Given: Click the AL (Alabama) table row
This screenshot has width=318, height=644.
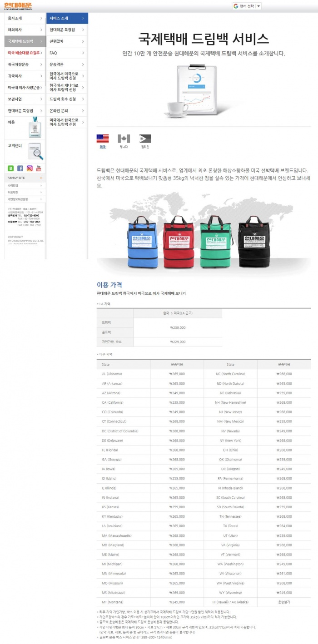Looking at the screenshot, I should (x=204, y=374).
